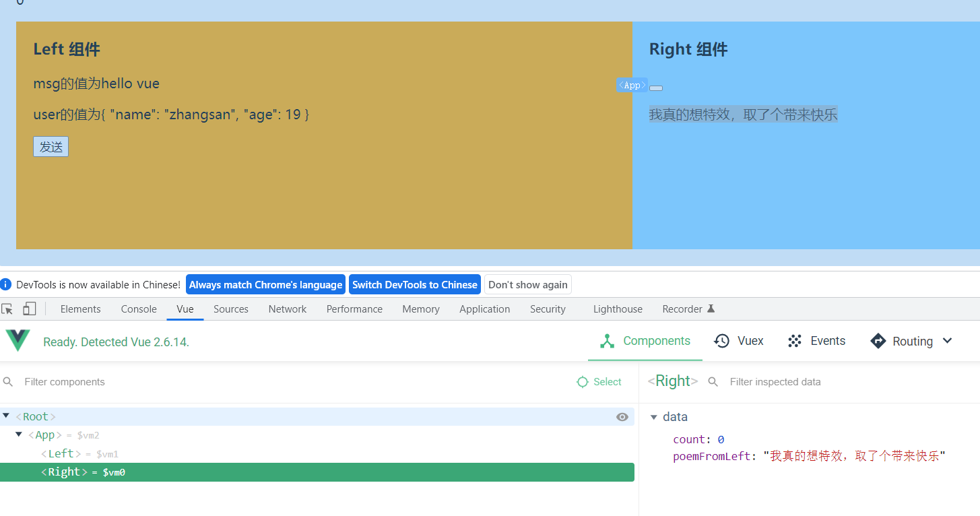Toggle the device toolbar icon
The width and height of the screenshot is (980, 516).
[29, 309]
